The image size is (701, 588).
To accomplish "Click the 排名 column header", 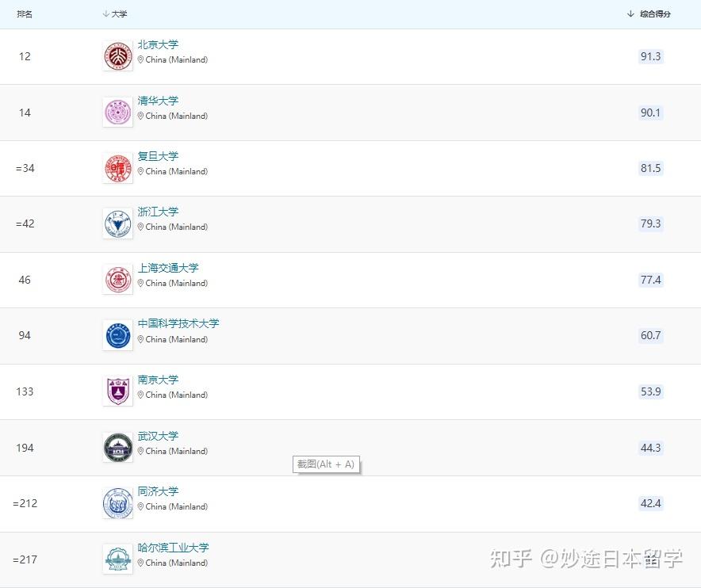I will coord(25,13).
